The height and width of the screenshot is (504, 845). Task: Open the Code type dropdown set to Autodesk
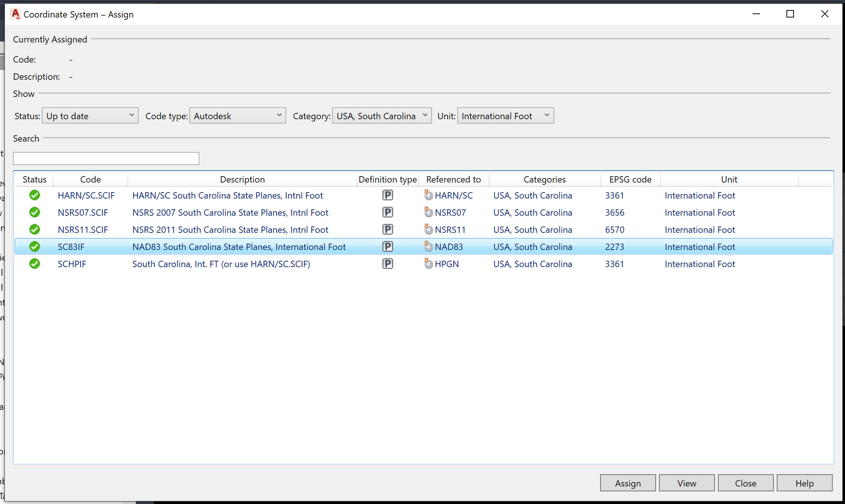[x=237, y=116]
